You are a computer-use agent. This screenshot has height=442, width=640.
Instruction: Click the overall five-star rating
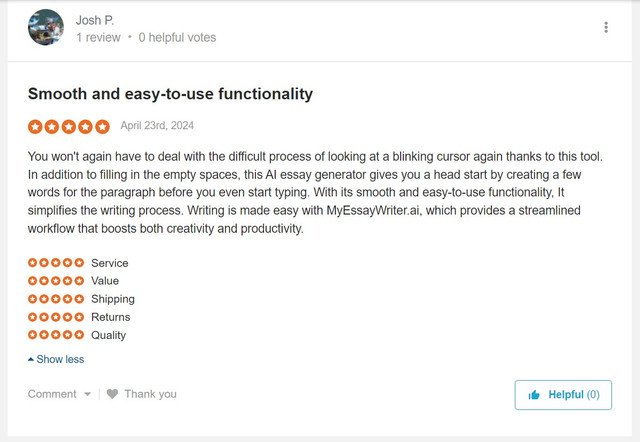pos(69,127)
